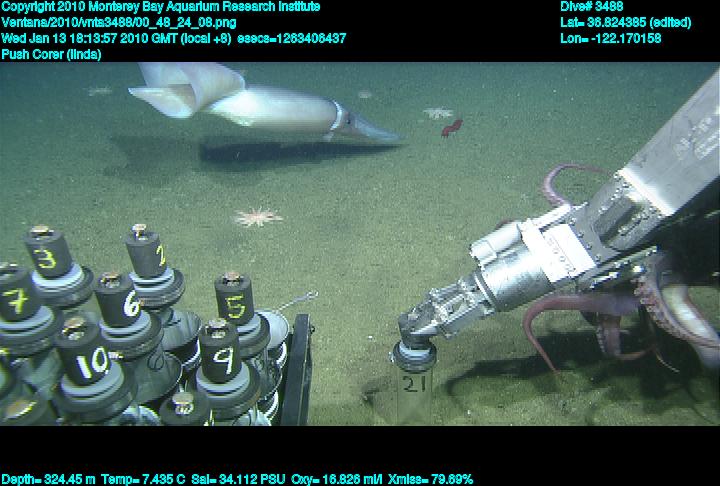
Task: Select the 'Oxy= 16.826 ml/l' reading
Action: pos(337,480)
